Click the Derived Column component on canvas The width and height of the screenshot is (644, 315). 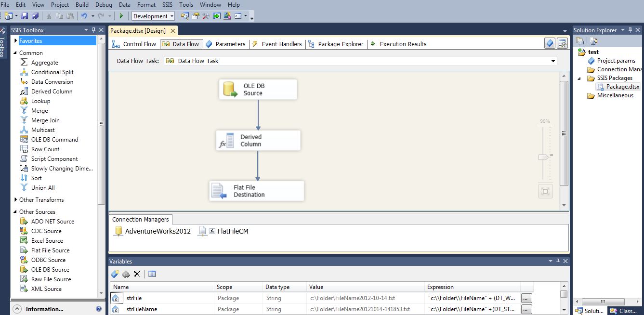point(258,140)
